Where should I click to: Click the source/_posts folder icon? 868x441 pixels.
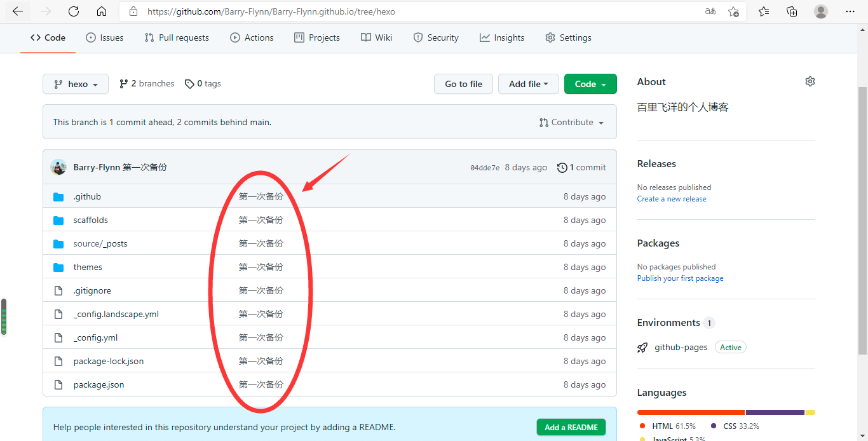58,243
